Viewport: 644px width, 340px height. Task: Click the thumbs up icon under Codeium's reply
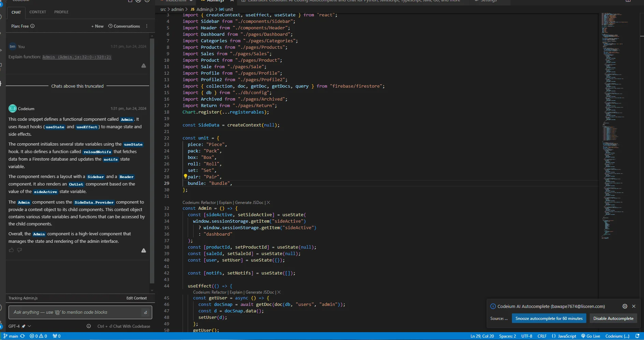click(x=11, y=250)
